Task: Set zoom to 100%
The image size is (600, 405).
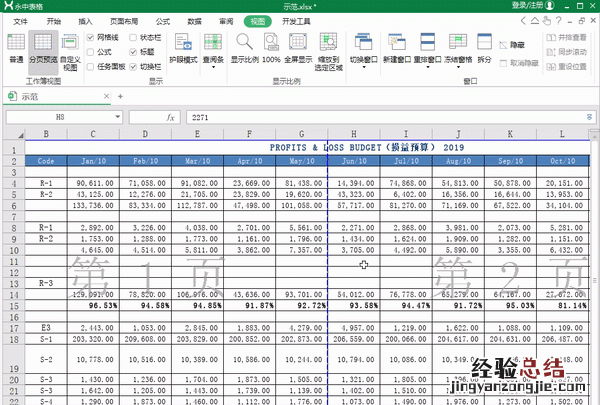Action: (272, 49)
